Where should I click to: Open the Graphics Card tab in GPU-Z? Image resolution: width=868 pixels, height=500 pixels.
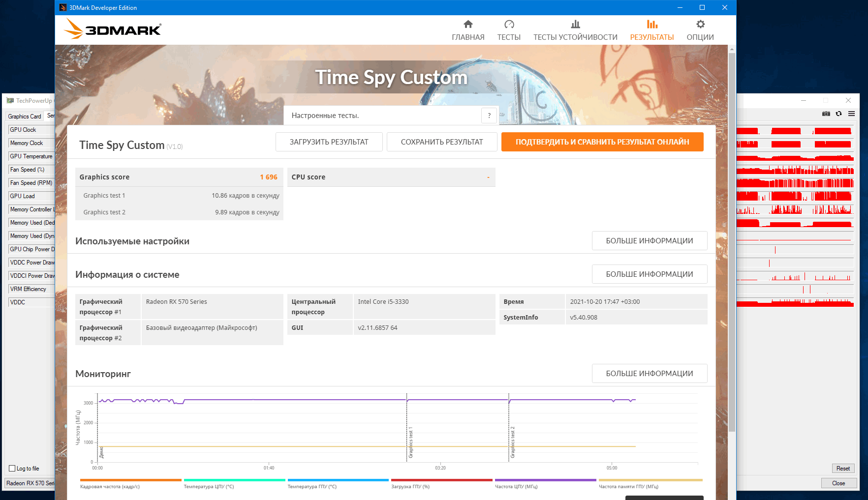25,116
